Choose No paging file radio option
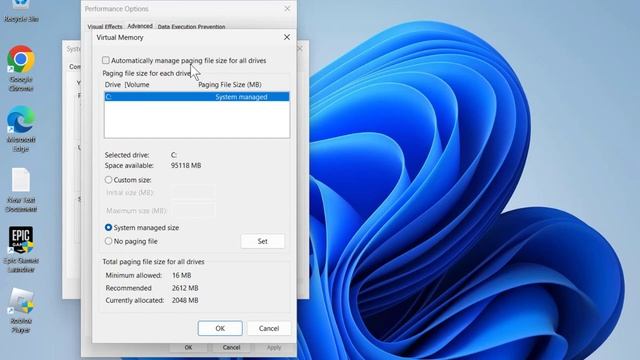640x360 pixels. click(x=108, y=241)
